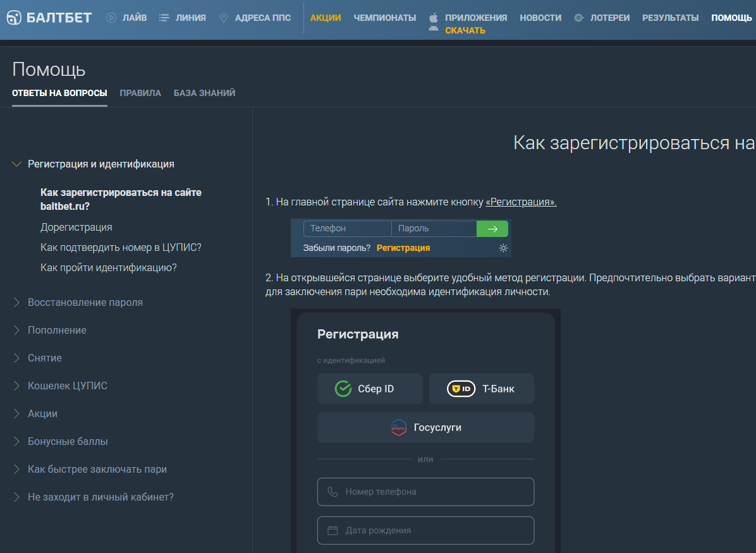This screenshot has height=553, width=756.
Task: Click the orange Регистрация link in login screenshot
Action: point(403,248)
